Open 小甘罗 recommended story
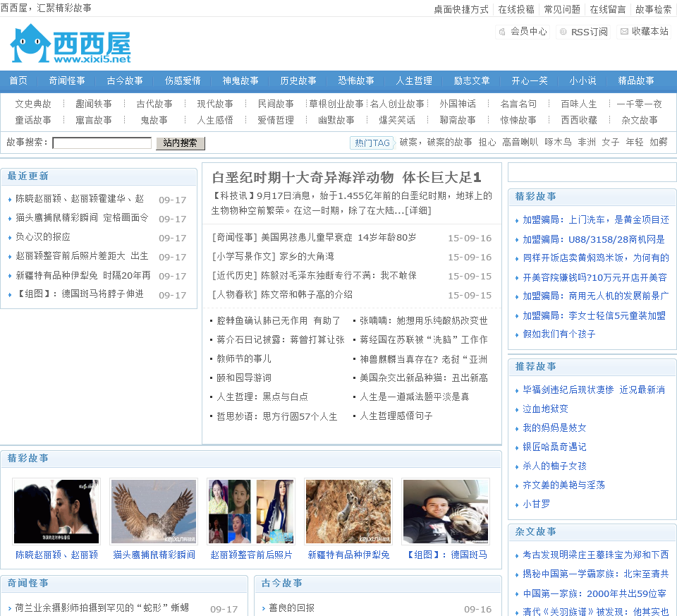The height and width of the screenshot is (616, 677). 536,504
